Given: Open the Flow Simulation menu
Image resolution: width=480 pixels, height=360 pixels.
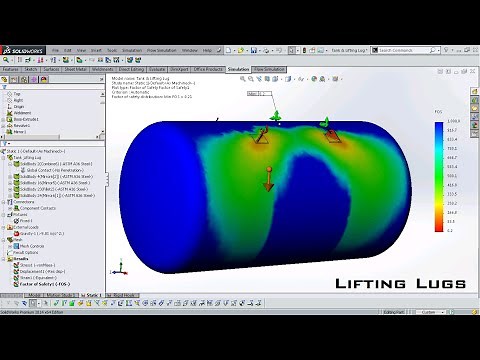Looking at the screenshot, I should point(162,50).
